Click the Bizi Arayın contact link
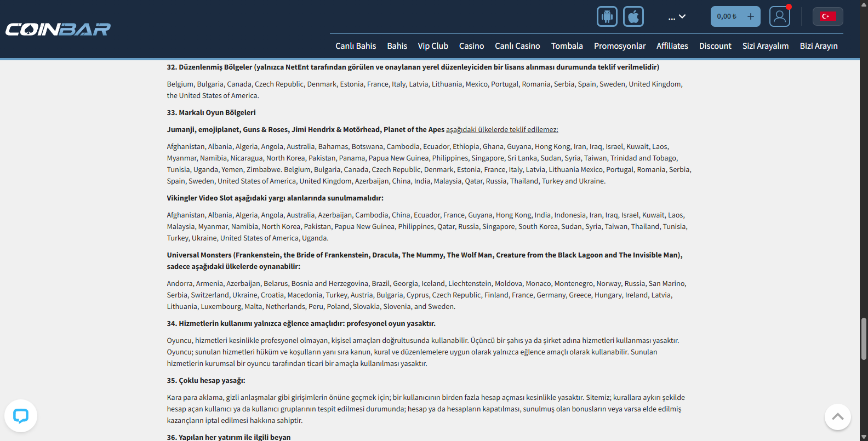This screenshot has width=868, height=441. (x=818, y=46)
